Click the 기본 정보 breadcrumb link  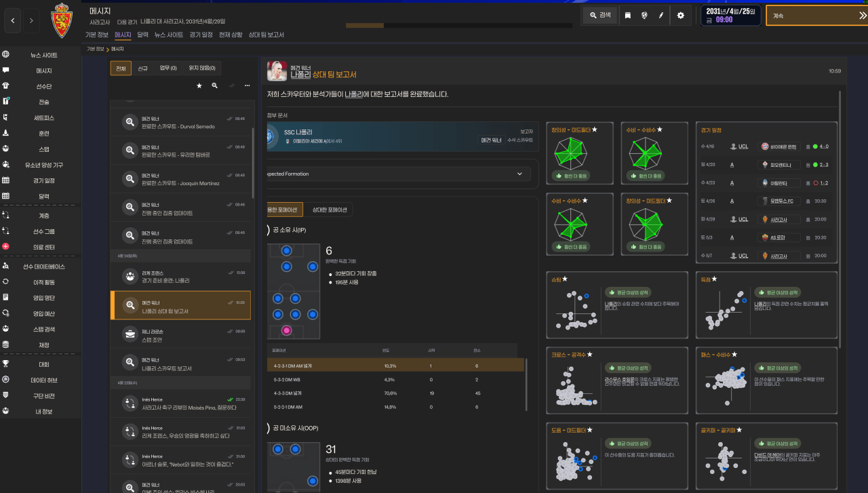coord(95,50)
